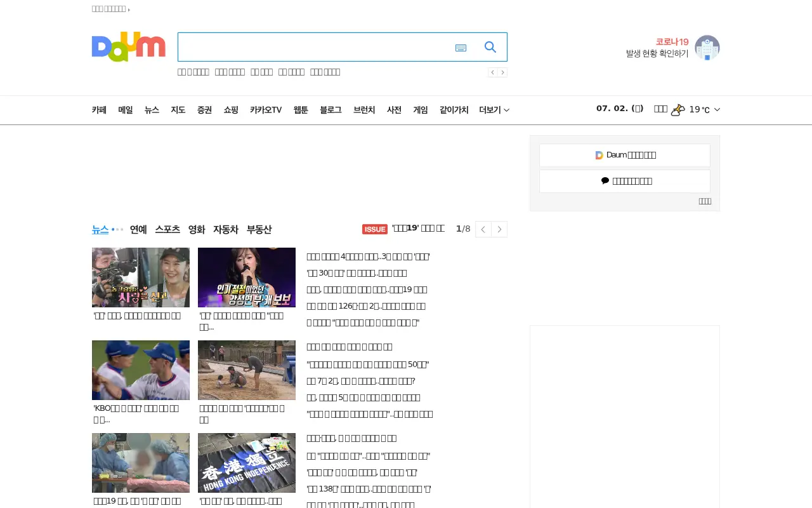Open the 메일 menu item
This screenshot has width=812, height=508.
click(126, 110)
